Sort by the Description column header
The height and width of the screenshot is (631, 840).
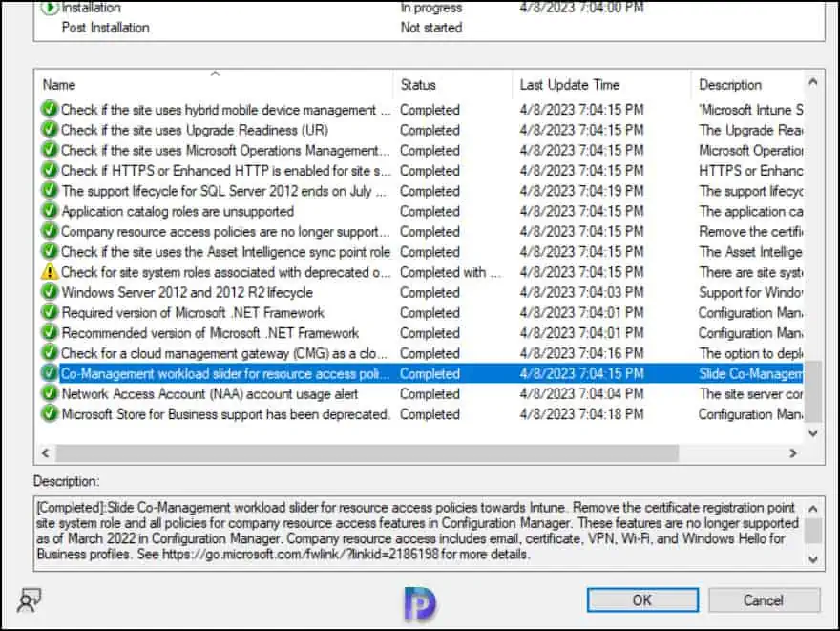[747, 85]
